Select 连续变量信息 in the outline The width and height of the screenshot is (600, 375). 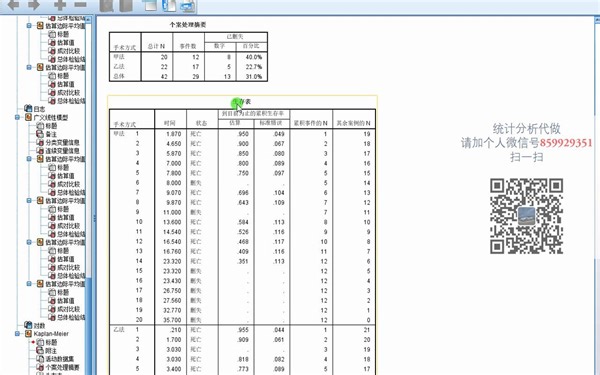(62, 151)
